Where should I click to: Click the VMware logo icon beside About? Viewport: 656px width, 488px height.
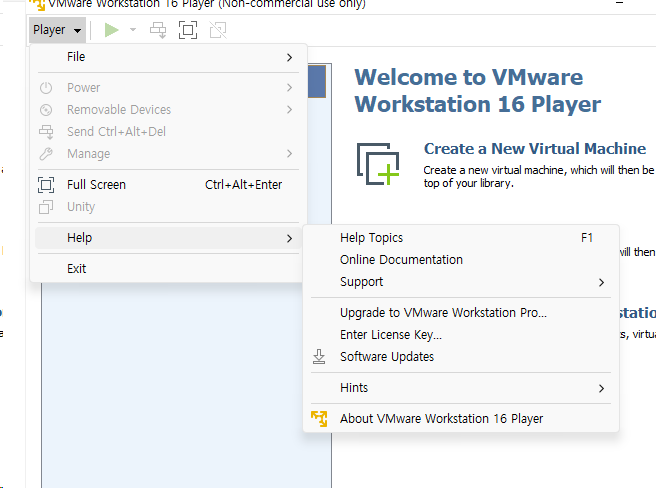pos(319,419)
